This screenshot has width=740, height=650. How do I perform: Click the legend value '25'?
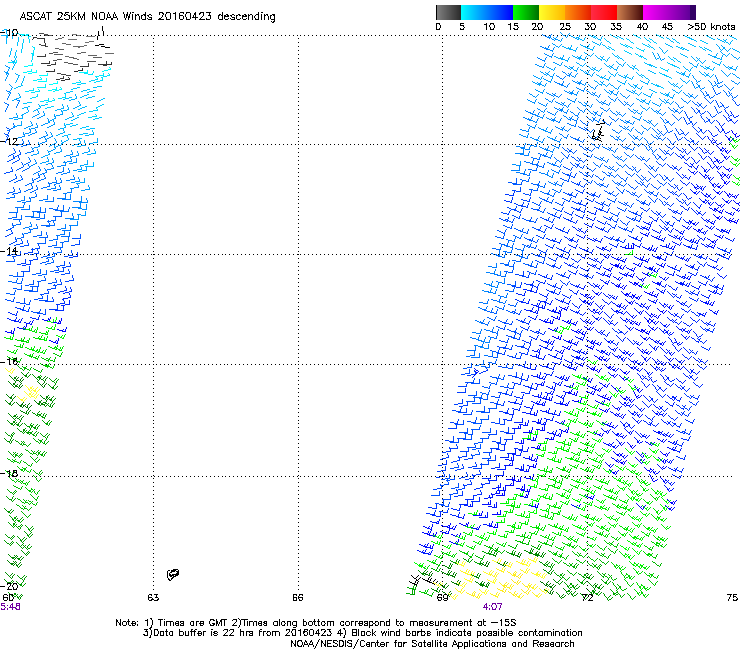click(564, 27)
